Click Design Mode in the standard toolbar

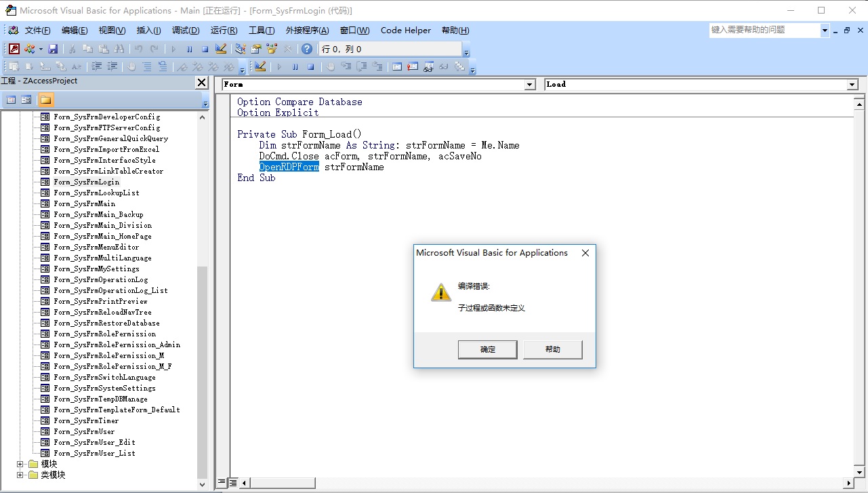[221, 49]
